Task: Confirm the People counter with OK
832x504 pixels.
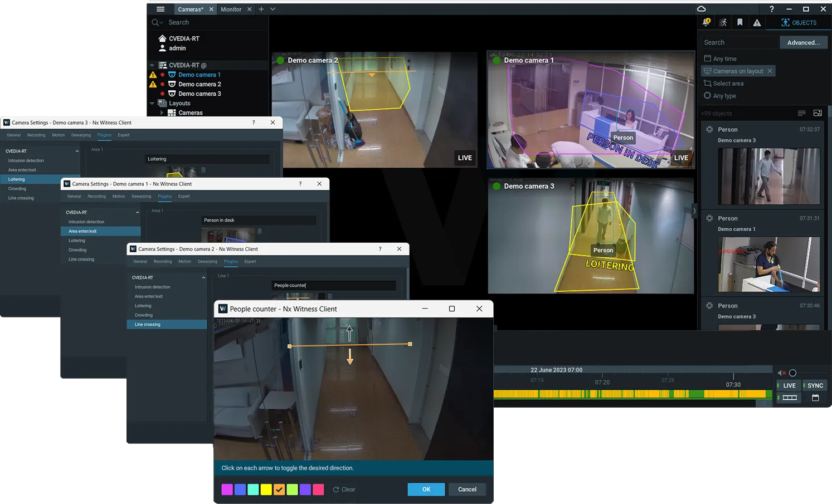Action: coord(426,489)
